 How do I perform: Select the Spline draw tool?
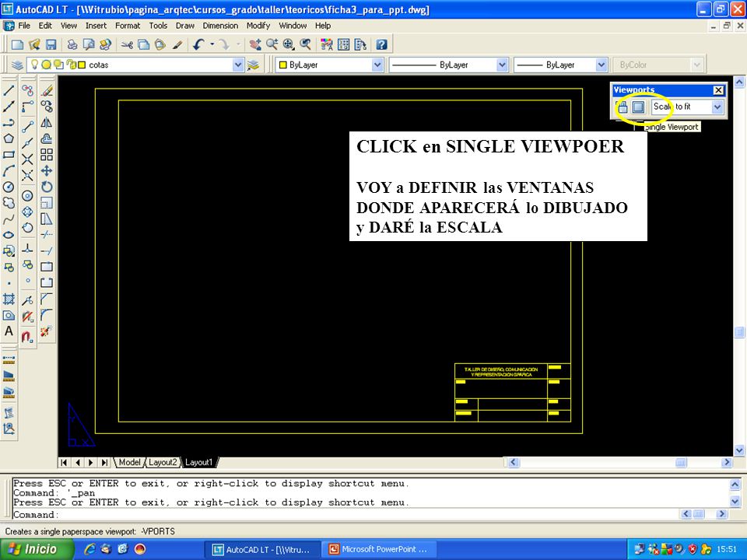[x=9, y=219]
